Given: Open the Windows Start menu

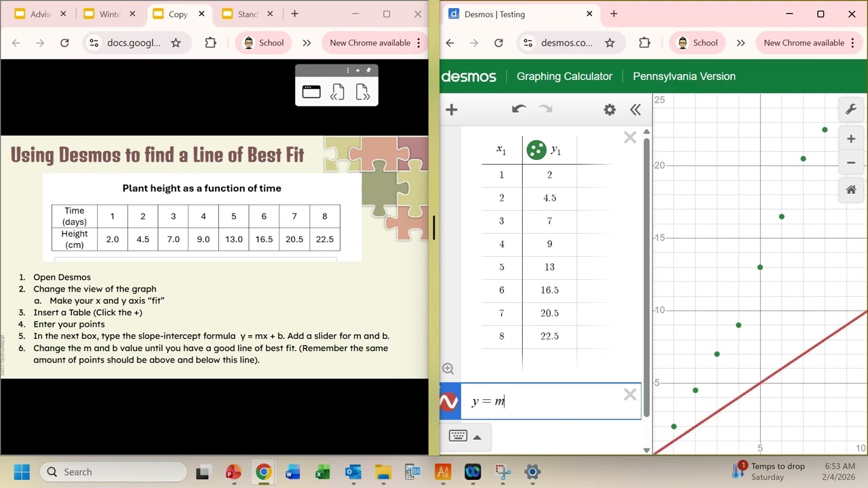Looking at the screenshot, I should pyautogui.click(x=22, y=472).
